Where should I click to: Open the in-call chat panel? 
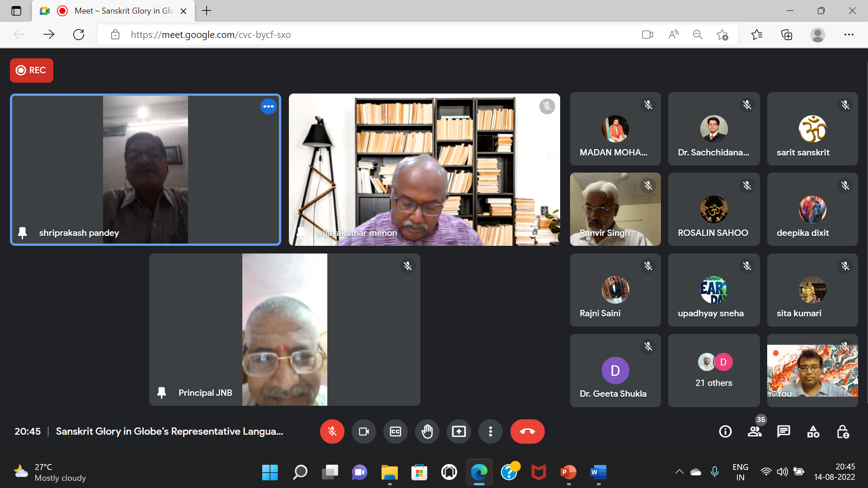click(783, 432)
